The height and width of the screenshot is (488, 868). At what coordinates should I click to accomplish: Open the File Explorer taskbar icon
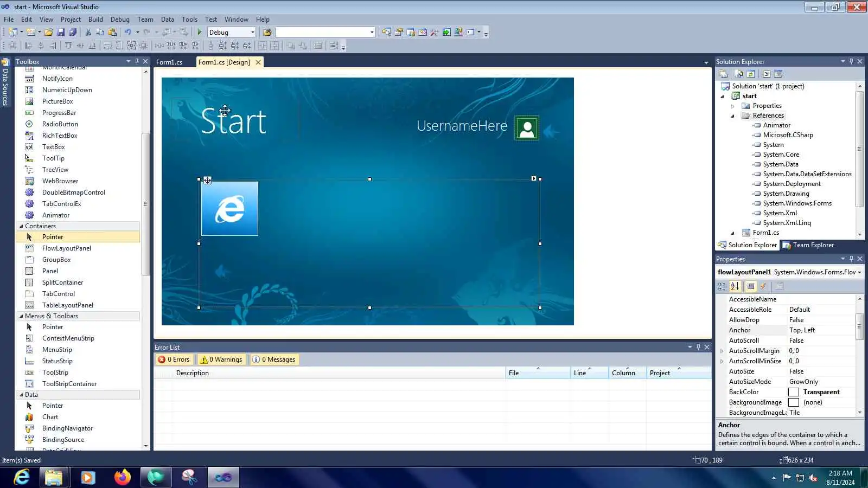tap(54, 477)
